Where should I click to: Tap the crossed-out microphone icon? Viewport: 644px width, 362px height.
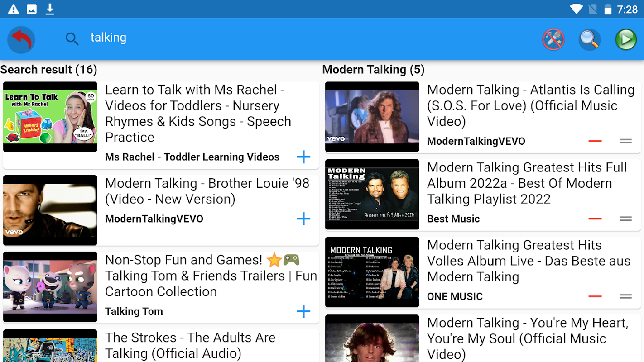553,40
